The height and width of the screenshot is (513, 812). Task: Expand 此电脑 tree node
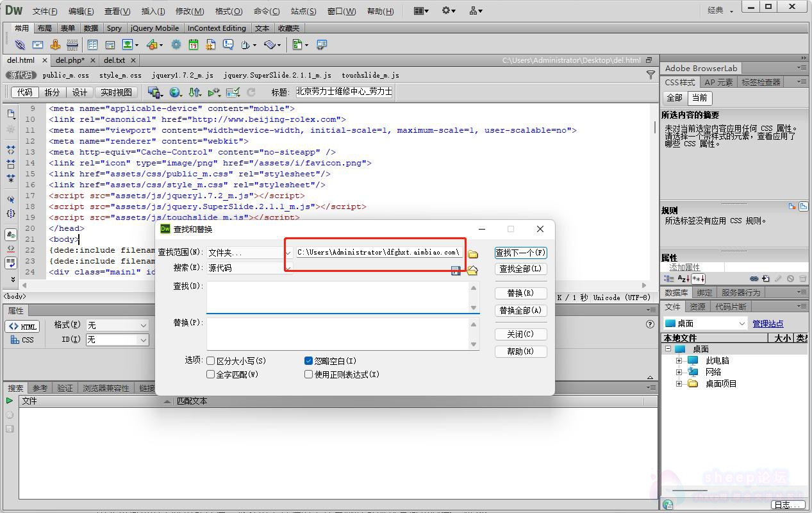679,361
